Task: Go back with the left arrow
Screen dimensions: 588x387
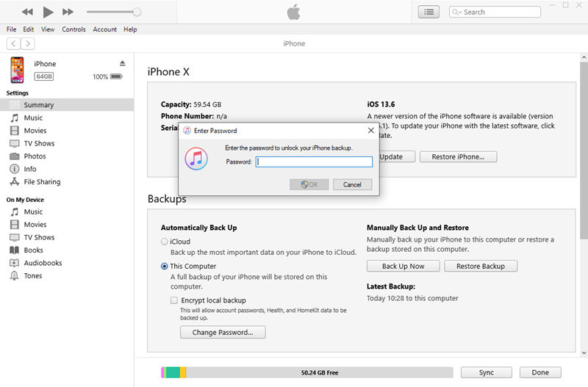Action: pos(13,44)
